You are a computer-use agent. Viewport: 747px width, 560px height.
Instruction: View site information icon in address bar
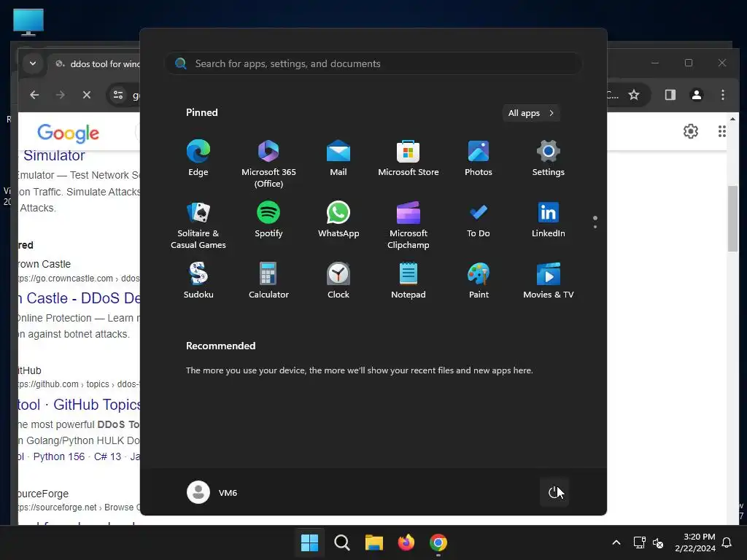click(118, 95)
